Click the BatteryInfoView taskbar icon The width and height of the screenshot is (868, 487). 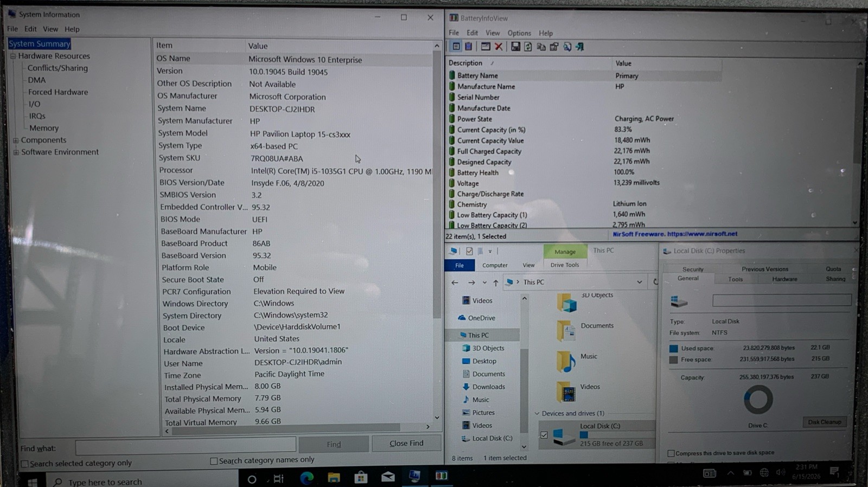click(441, 476)
